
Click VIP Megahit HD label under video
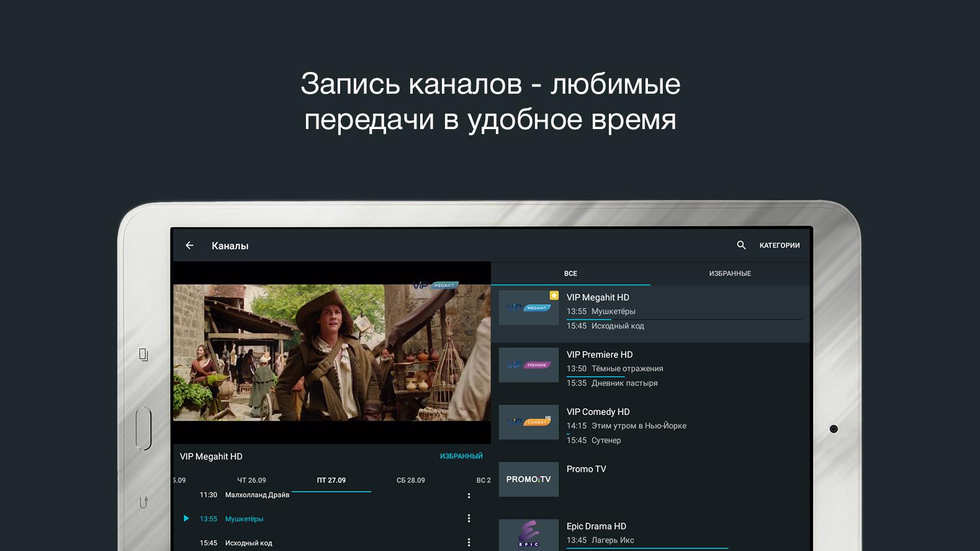click(211, 457)
